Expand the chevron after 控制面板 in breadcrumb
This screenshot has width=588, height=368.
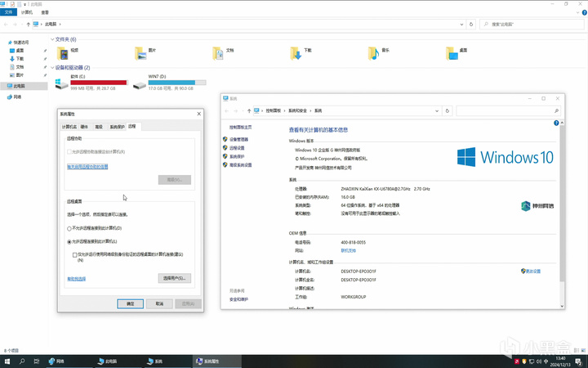(x=285, y=110)
